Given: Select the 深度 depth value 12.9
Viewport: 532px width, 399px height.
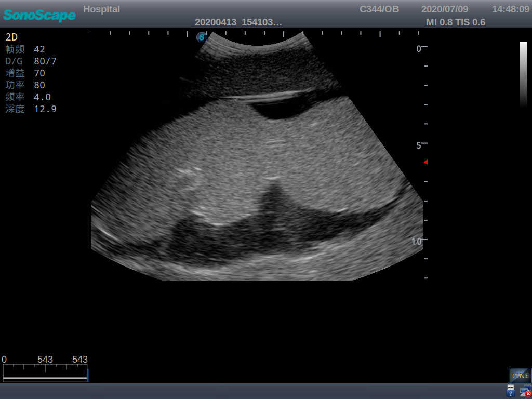Looking at the screenshot, I should (x=45, y=109).
